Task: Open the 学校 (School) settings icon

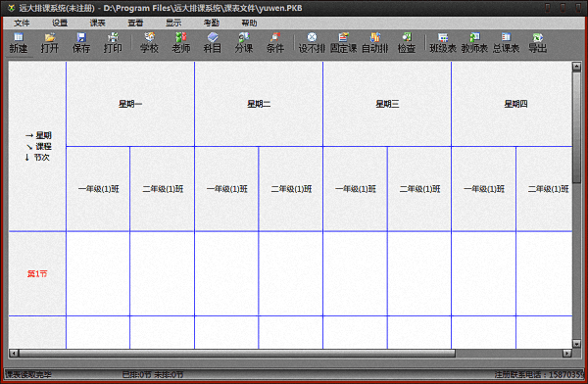Action: (x=149, y=43)
